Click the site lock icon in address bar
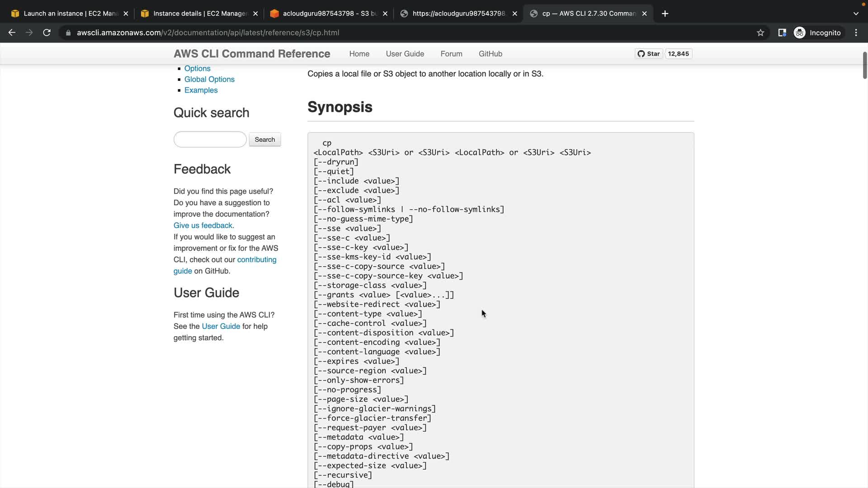 tap(68, 33)
